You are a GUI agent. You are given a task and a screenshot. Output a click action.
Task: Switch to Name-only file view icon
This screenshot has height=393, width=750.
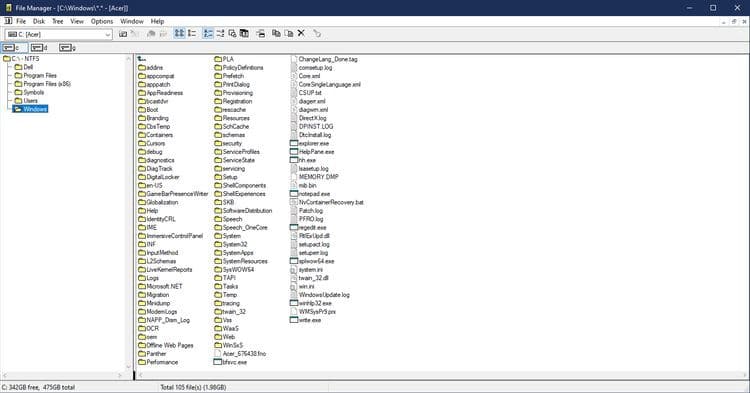coord(179,33)
